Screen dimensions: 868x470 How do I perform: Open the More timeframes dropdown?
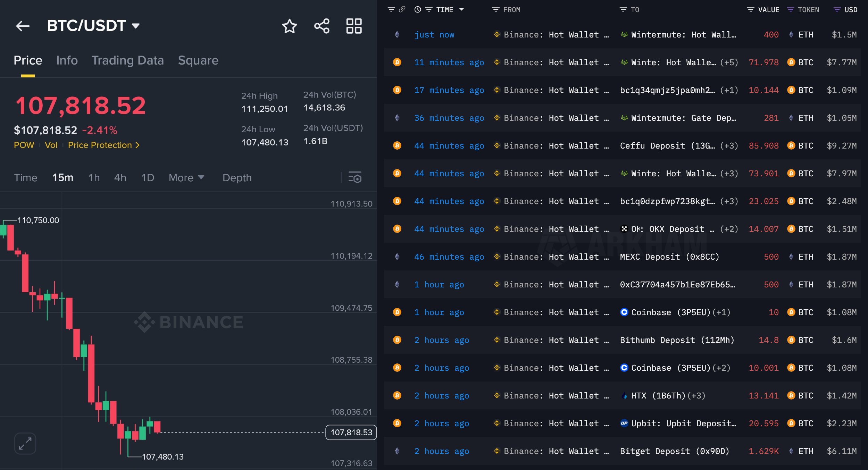point(186,177)
